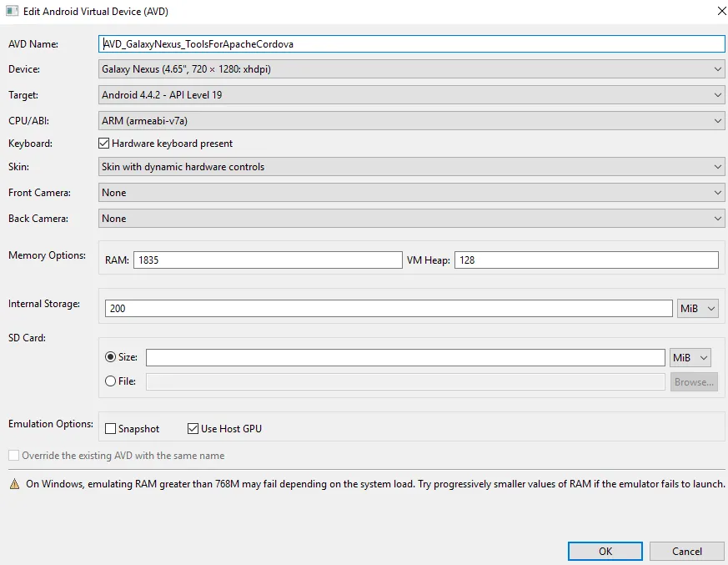
Task: Click the 'SD Card:' label
Action: (x=27, y=338)
